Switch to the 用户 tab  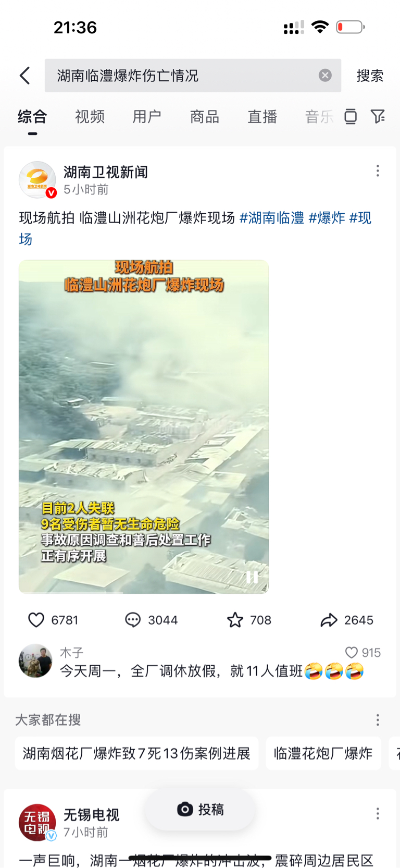tap(147, 116)
